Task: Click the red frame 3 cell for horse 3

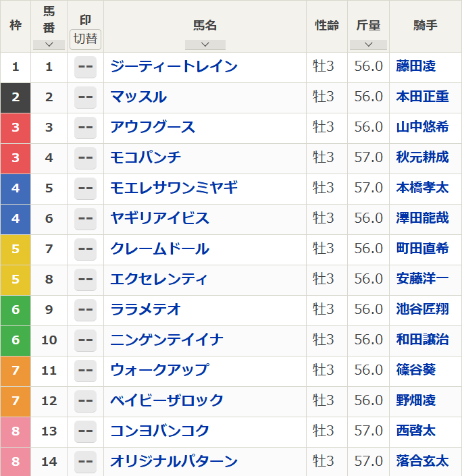Action: pyautogui.click(x=16, y=128)
